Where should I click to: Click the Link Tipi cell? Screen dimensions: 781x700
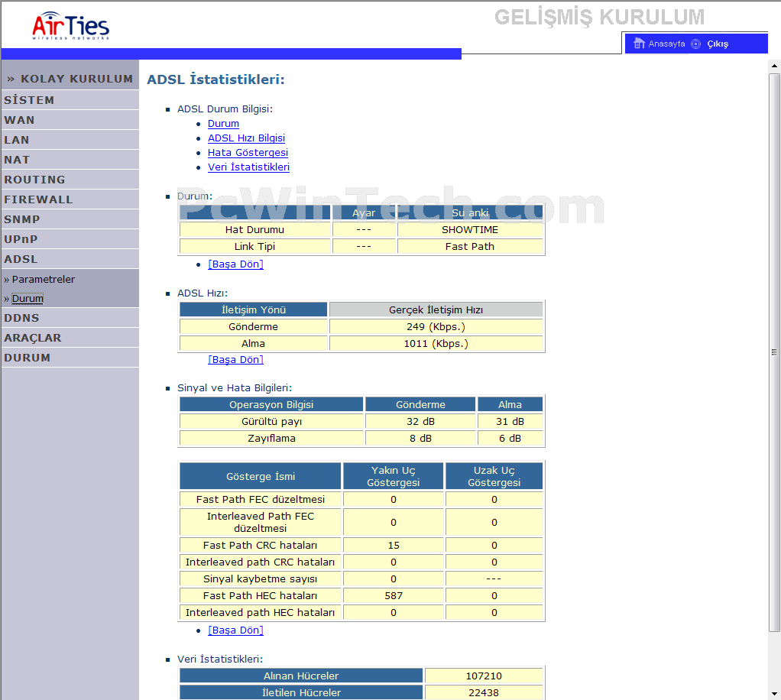point(254,247)
